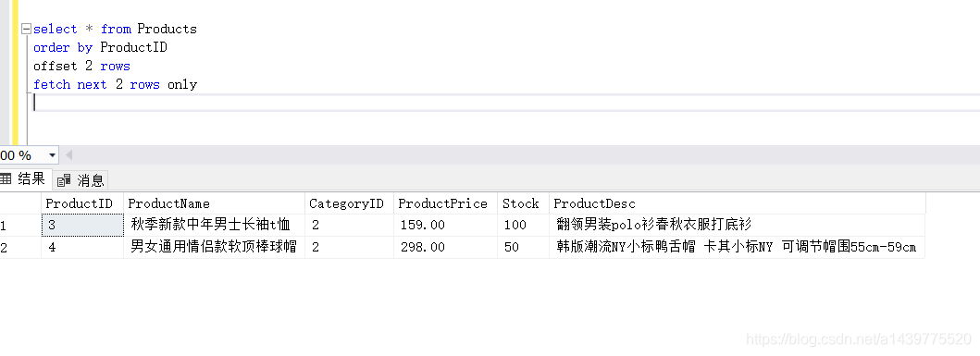The width and height of the screenshot is (980, 356).
Task: Switch to the 结果 results tab
Action: click(24, 180)
